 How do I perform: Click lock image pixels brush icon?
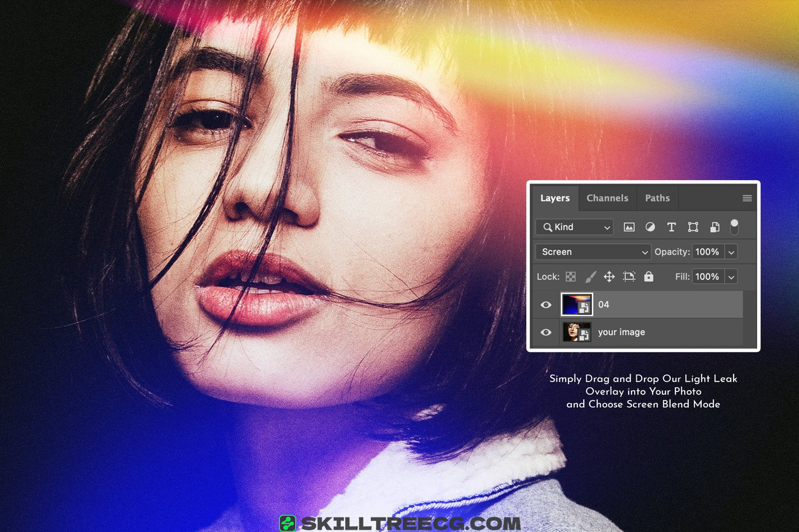(x=590, y=277)
